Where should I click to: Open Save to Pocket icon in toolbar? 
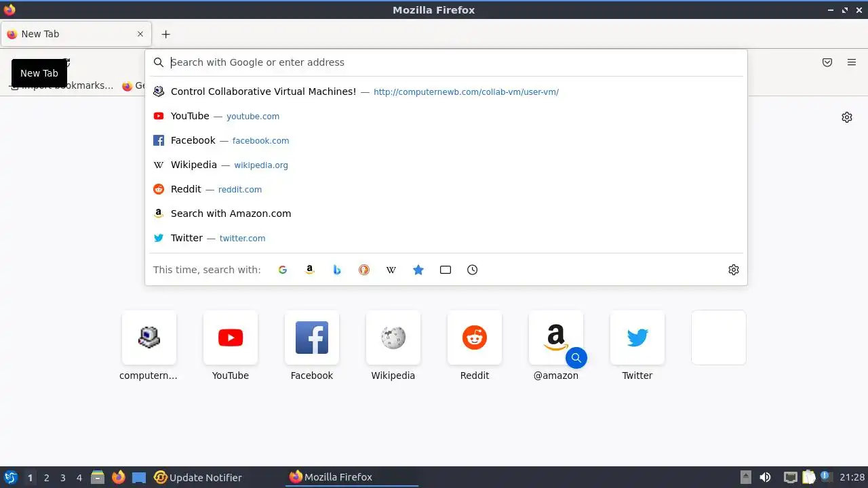tap(827, 62)
